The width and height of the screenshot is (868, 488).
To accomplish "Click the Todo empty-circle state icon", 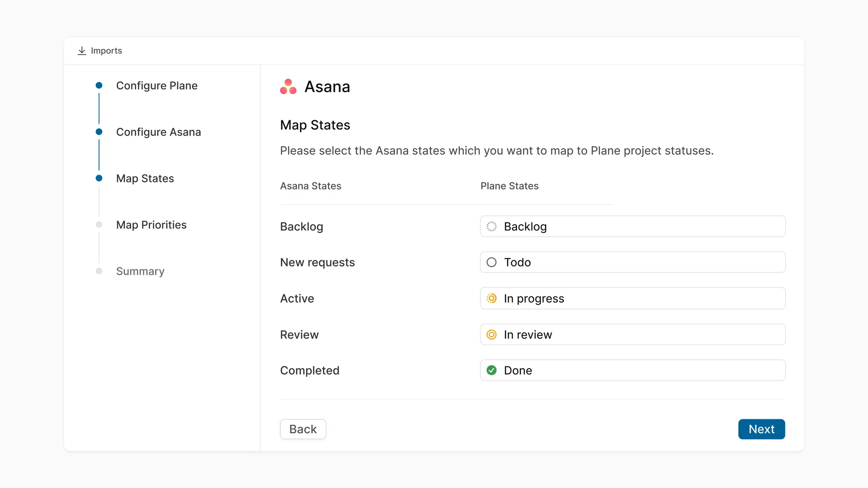I will 491,262.
